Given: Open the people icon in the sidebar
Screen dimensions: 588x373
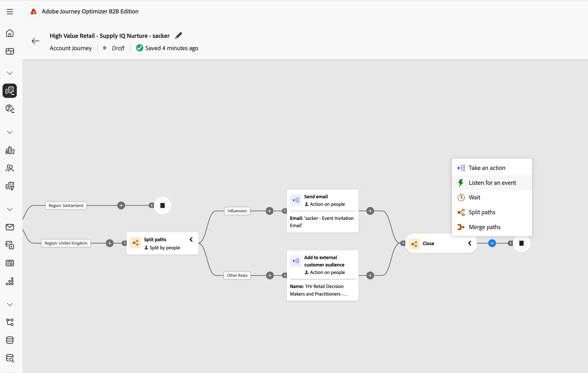Looking at the screenshot, I should pos(10,168).
